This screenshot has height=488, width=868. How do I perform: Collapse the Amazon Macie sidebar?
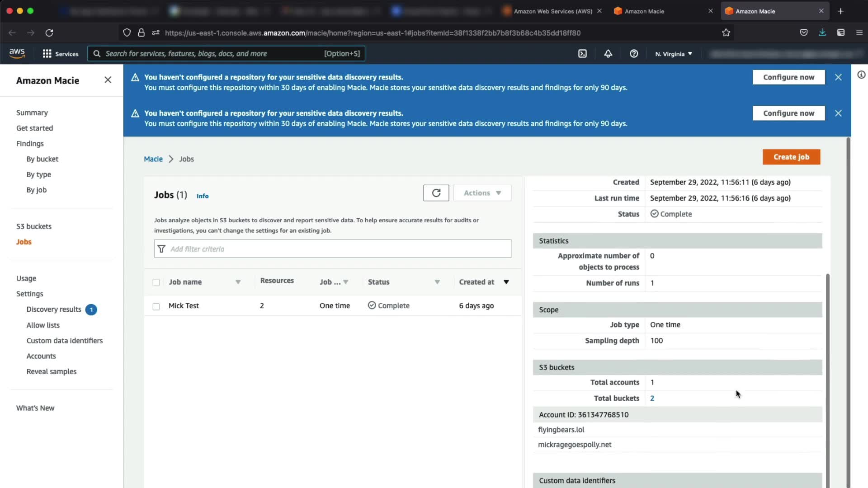click(x=108, y=80)
